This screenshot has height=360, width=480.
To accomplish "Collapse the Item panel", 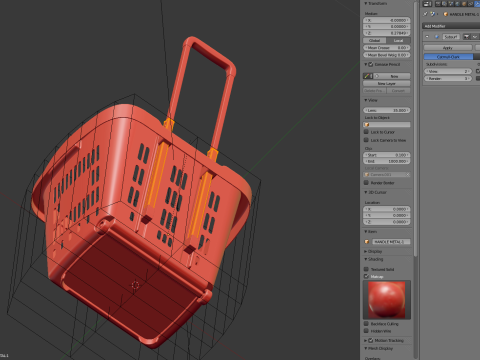I will [x=366, y=231].
